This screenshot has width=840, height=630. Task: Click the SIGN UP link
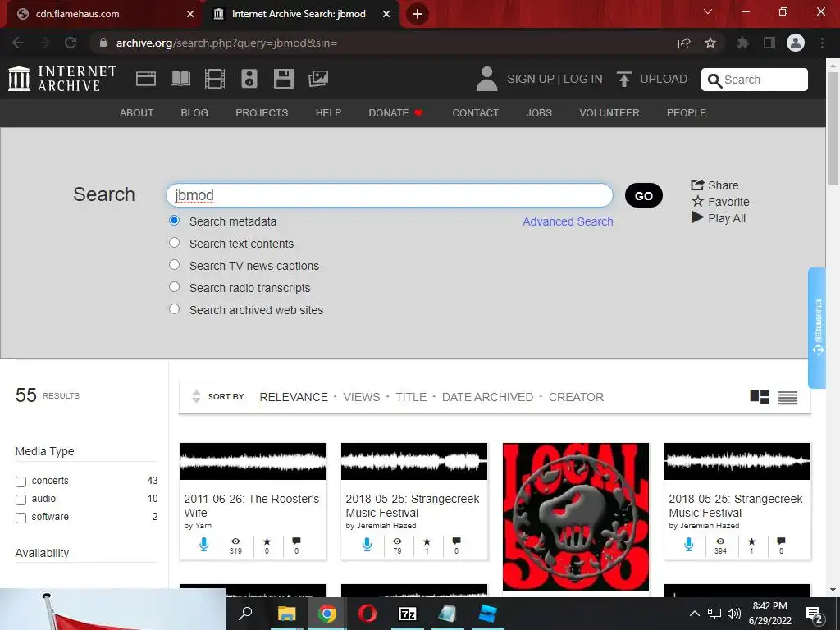point(531,79)
